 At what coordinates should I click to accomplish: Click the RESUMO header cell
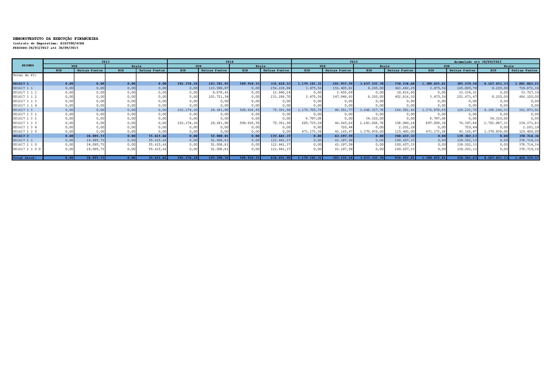point(28,66)
